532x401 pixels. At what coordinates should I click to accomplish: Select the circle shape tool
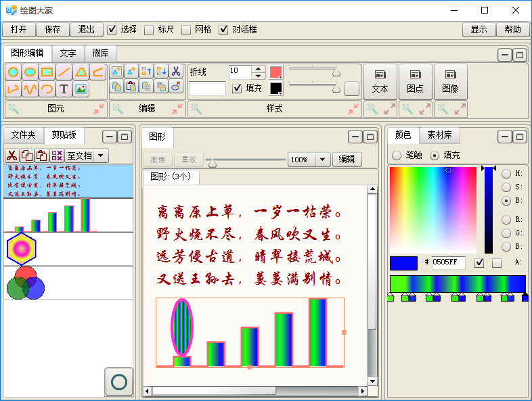14,72
